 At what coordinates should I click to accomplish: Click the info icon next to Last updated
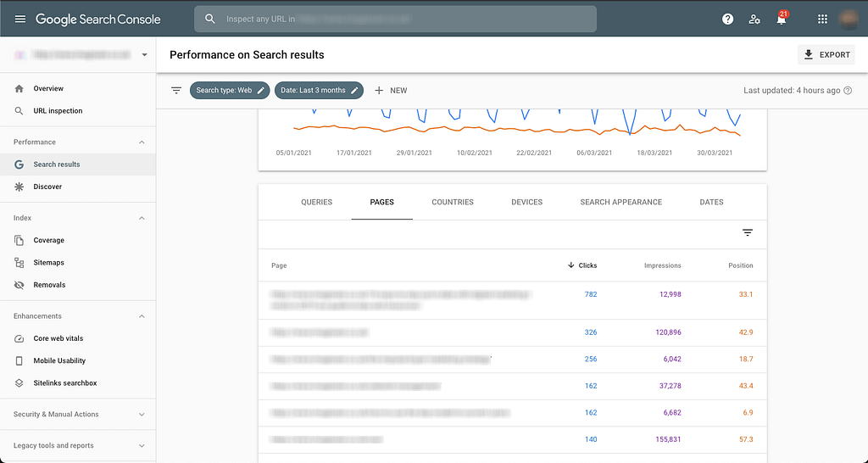point(848,90)
